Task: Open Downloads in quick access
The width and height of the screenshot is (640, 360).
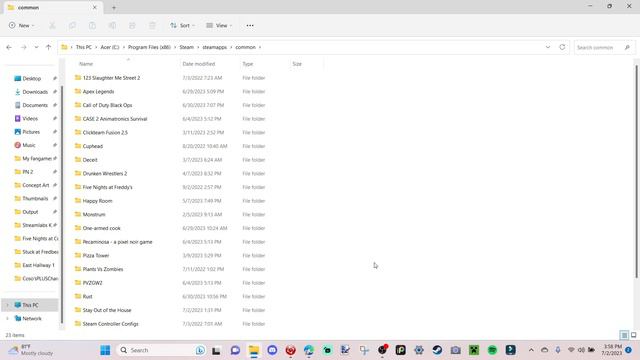Action: (35, 92)
